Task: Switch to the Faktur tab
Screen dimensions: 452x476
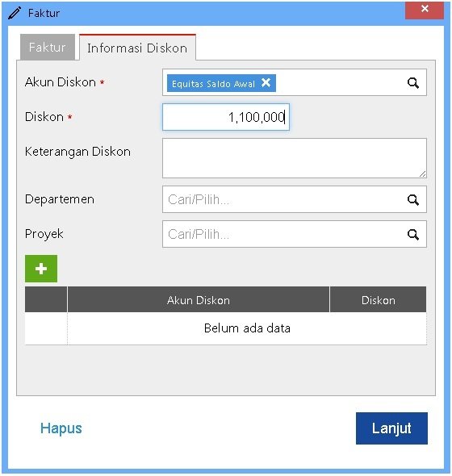Action: click(x=48, y=47)
